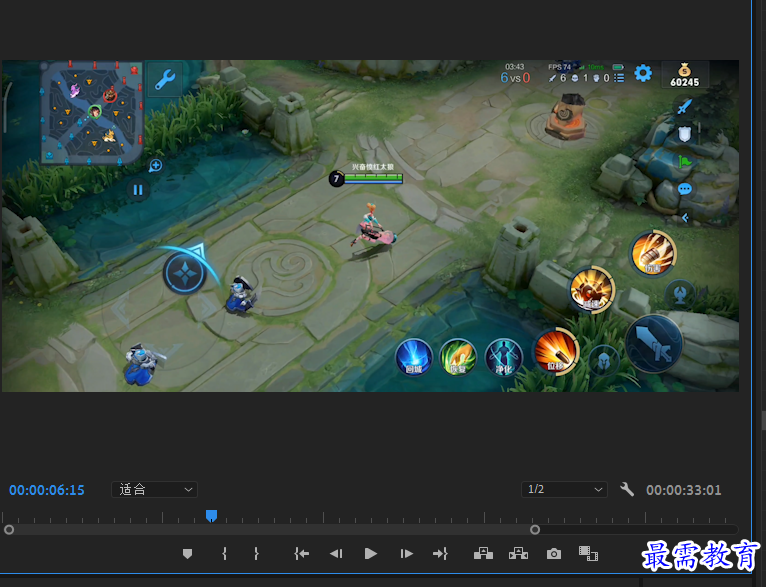The height and width of the screenshot is (587, 766).
Task: Click the Add Marker button
Action: pos(187,553)
